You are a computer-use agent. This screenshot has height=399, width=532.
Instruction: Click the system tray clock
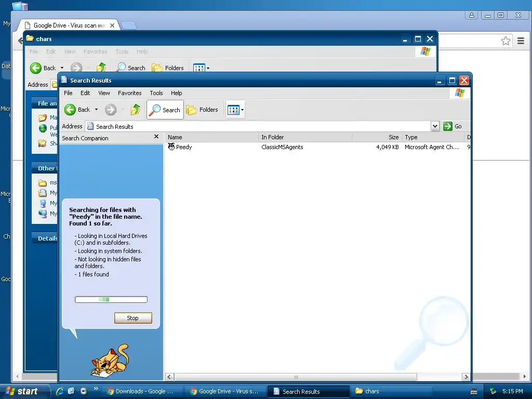point(513,391)
